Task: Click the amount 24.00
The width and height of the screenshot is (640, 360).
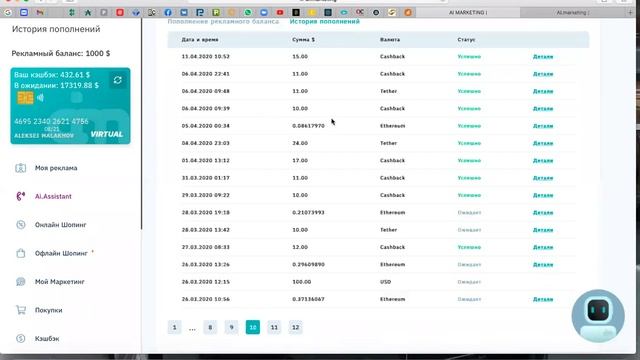Action: click(x=300, y=143)
